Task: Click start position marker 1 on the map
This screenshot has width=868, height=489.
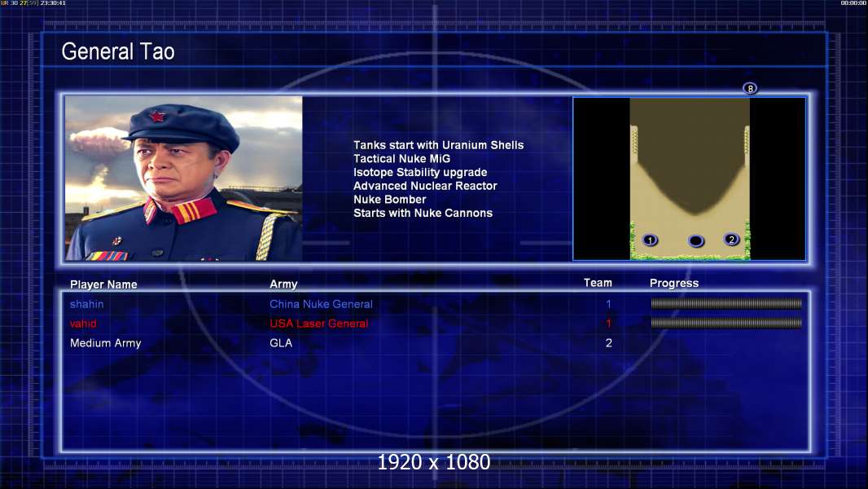Action: (650, 240)
